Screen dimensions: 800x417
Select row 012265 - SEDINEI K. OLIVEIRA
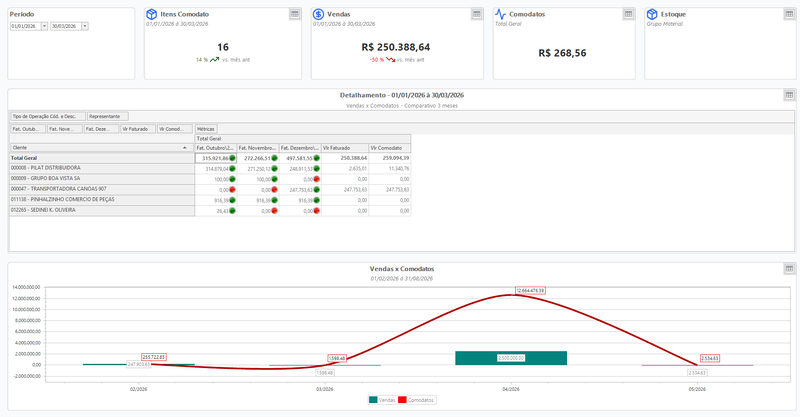102,210
